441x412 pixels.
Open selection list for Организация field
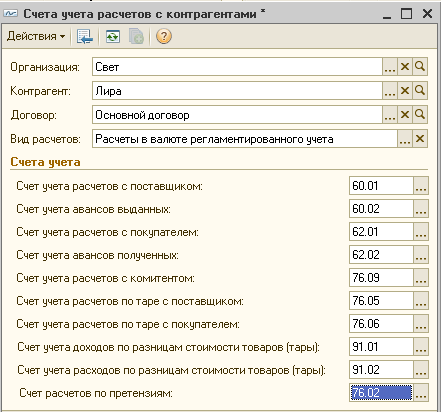tap(390, 67)
